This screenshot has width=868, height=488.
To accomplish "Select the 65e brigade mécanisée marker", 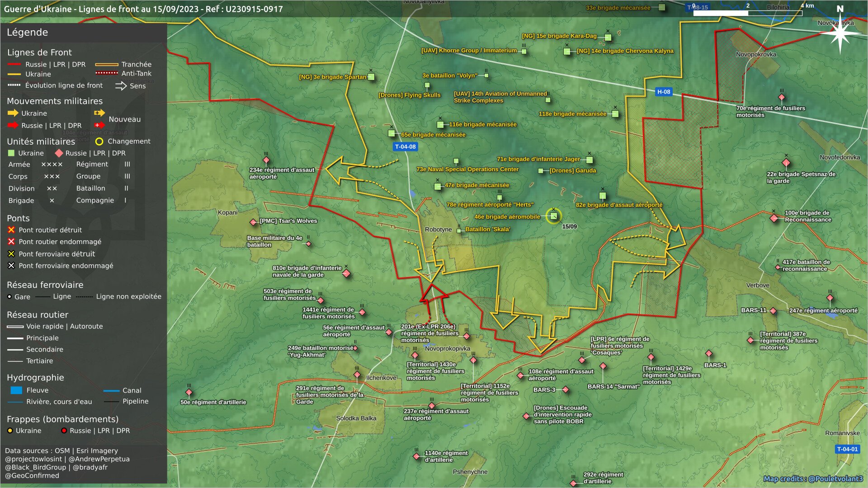I will (392, 133).
